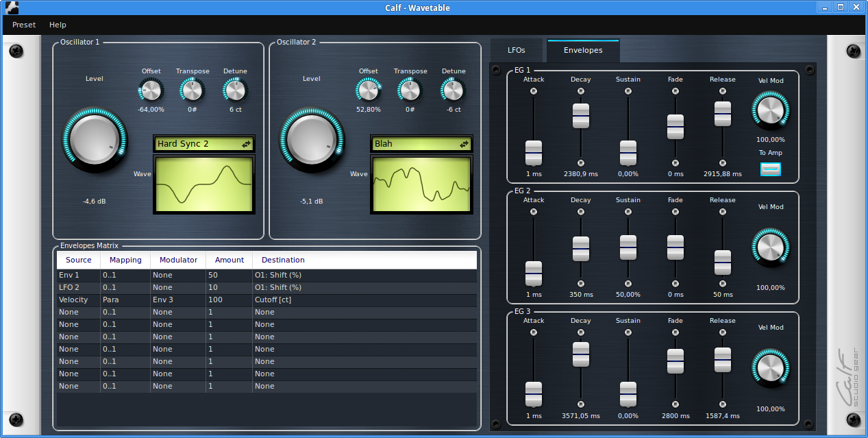This screenshot has height=438, width=868.
Task: Click the Oscillator 2 Level knob
Action: click(x=312, y=140)
